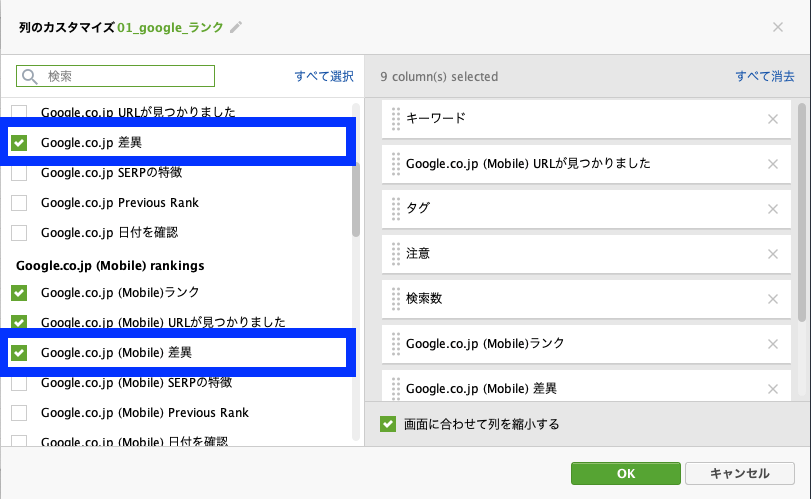The image size is (811, 499).
Task: Click the Google.co.jp Previous Rank label
Action: click(x=119, y=203)
